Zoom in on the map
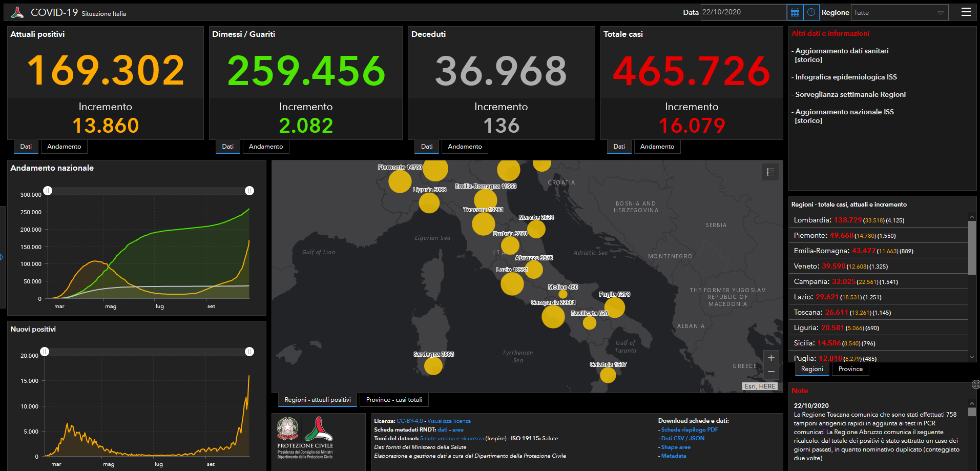 [x=771, y=358]
